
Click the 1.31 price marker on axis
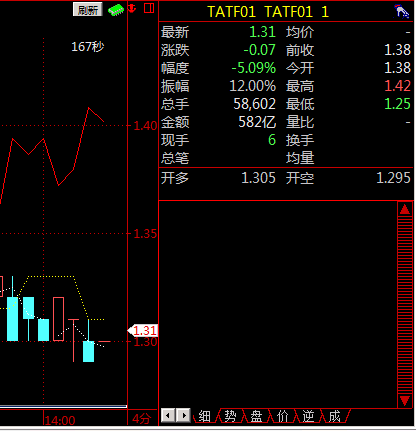143,331
